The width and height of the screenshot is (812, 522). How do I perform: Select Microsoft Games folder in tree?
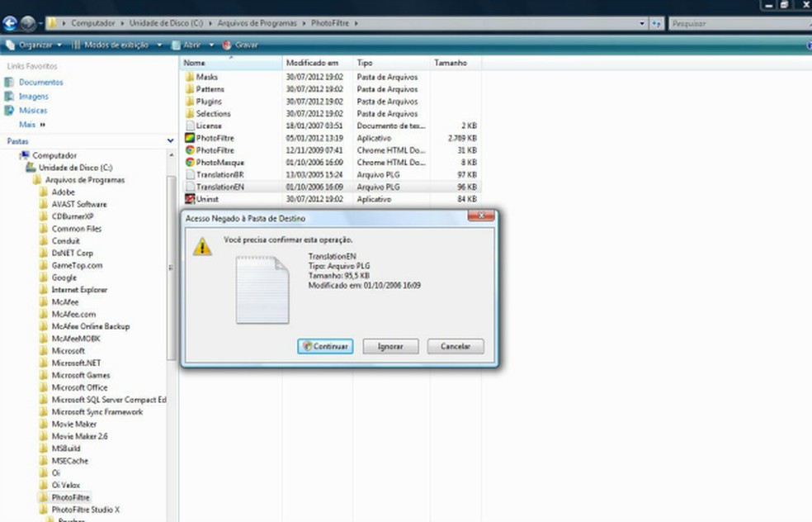coord(81,375)
